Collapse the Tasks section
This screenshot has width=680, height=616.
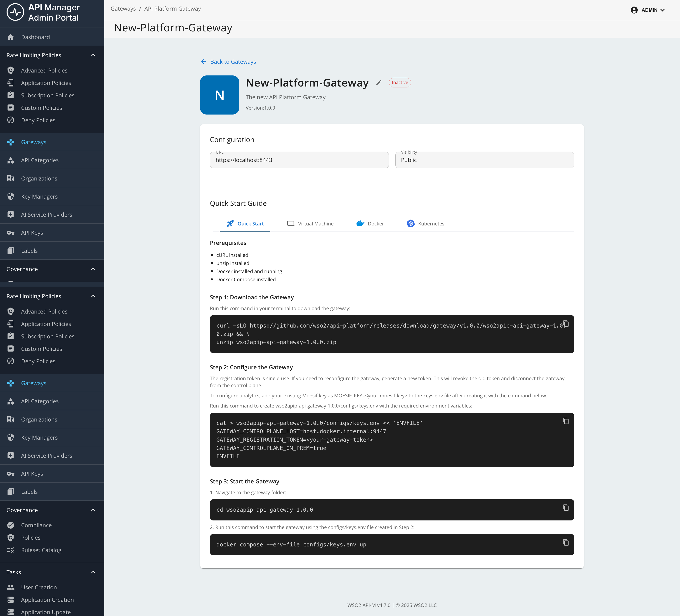pyautogui.click(x=93, y=572)
